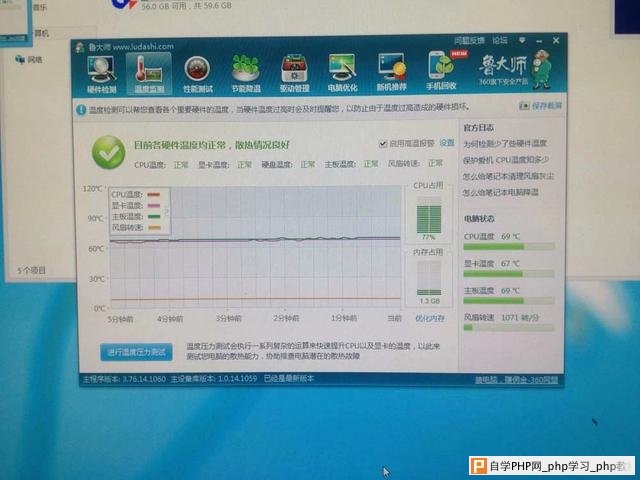The image size is (640, 480).
Task: Open the 电脑优化 computer optimization tab
Action: 342,73
